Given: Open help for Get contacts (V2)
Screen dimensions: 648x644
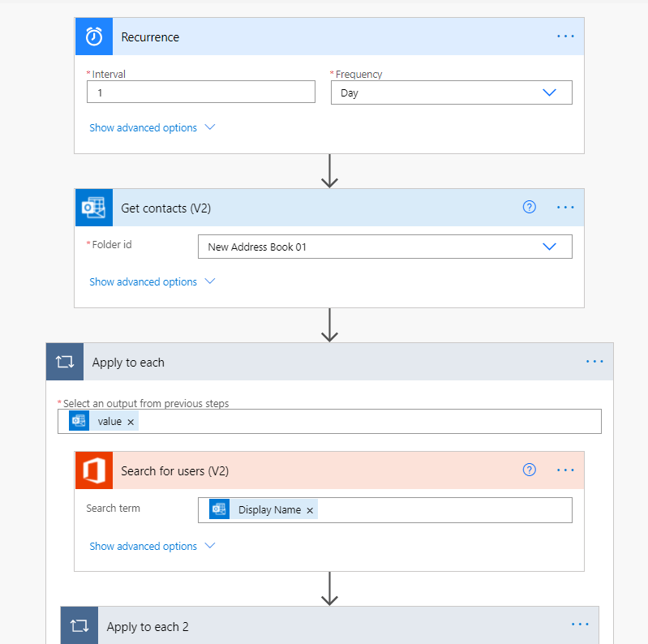Looking at the screenshot, I should pyautogui.click(x=529, y=207).
